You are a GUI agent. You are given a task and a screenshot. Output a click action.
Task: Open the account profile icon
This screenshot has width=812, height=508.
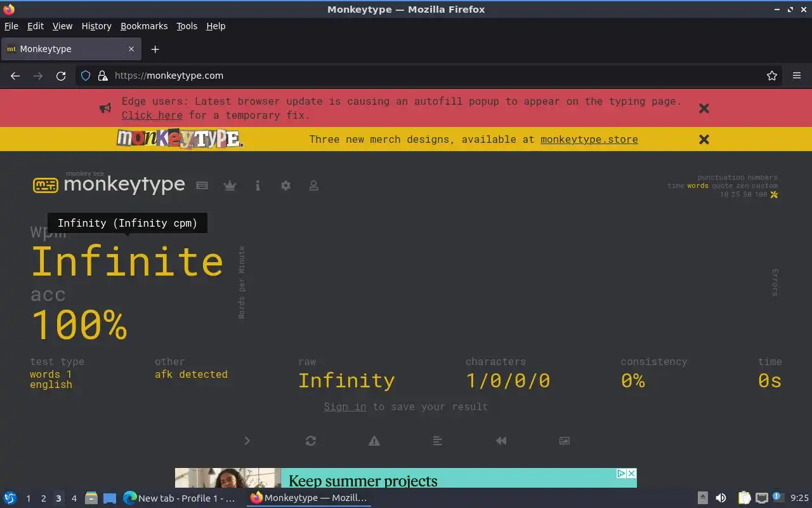pyautogui.click(x=313, y=185)
